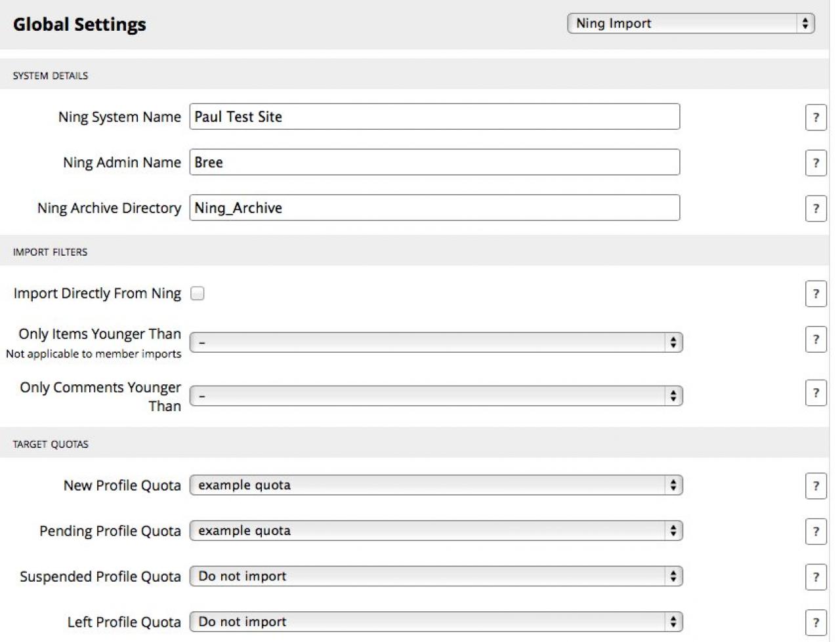Click help icon for Import Directly From Ning
Screen dimensions: 840x642
pos(815,294)
